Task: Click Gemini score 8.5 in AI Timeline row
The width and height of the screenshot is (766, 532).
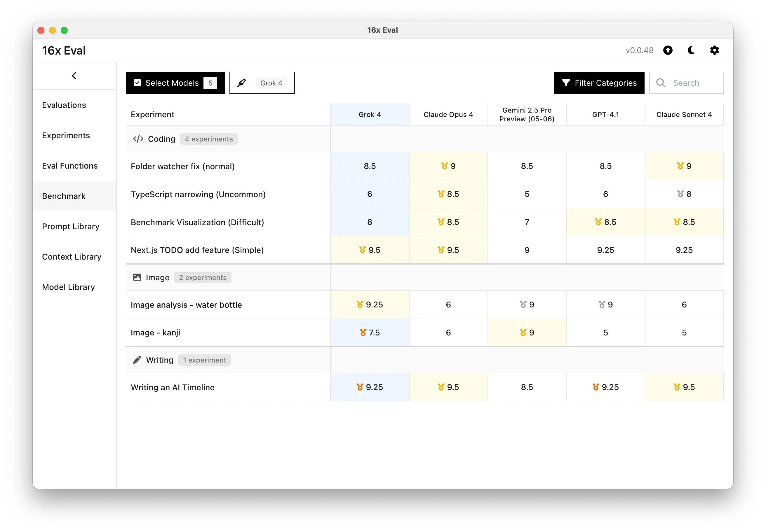Action: pos(527,387)
